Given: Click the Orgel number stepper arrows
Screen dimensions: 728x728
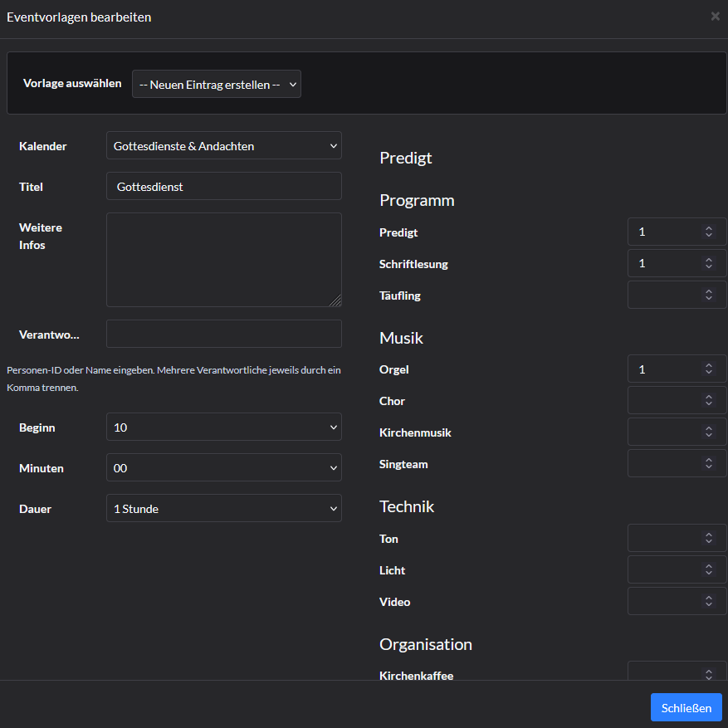Looking at the screenshot, I should pyautogui.click(x=709, y=369).
